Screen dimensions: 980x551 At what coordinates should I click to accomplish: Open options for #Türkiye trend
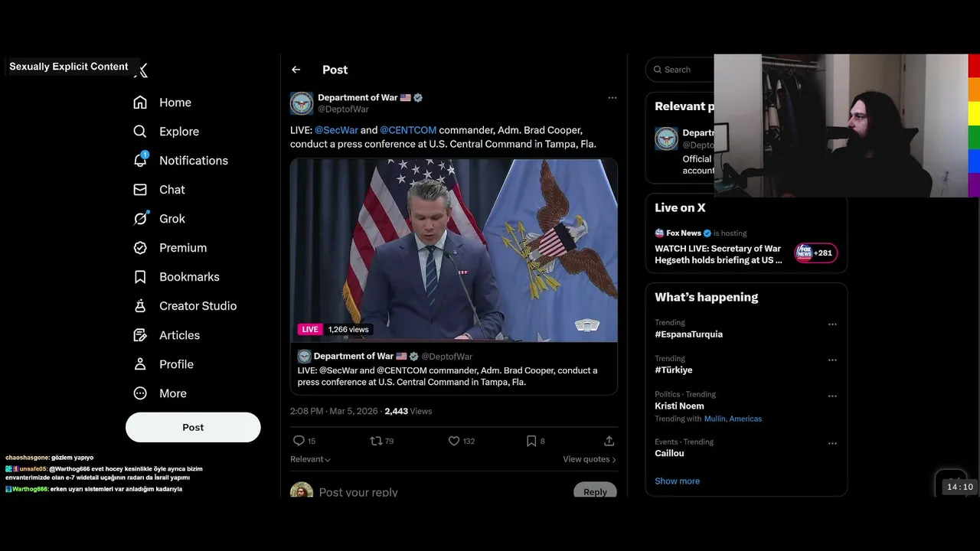832,360
